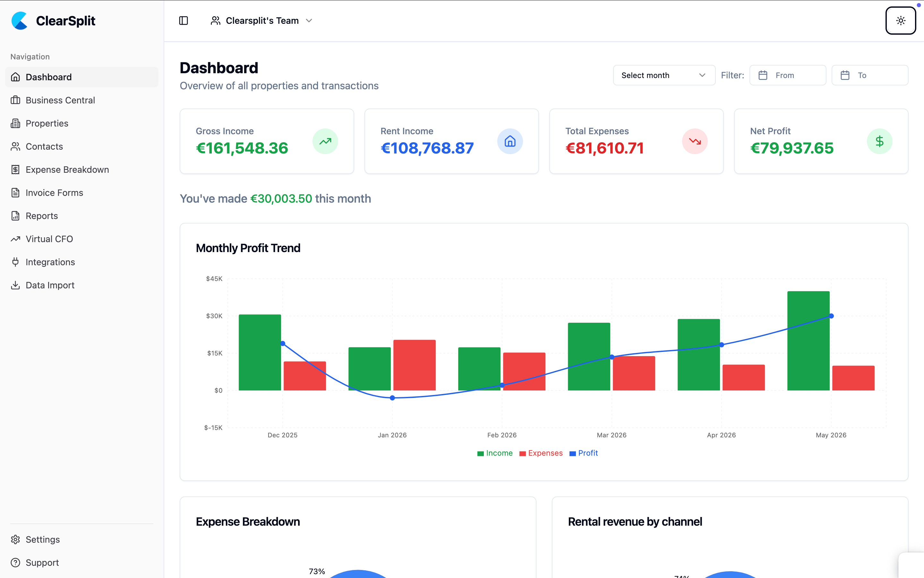Toggle the Profit legend blue swatch
The image size is (924, 578).
point(573,454)
